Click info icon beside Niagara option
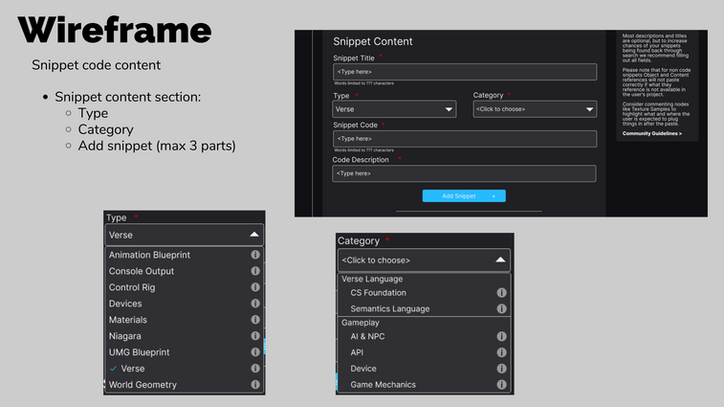Viewport: 724px width, 407px height. pos(256,336)
